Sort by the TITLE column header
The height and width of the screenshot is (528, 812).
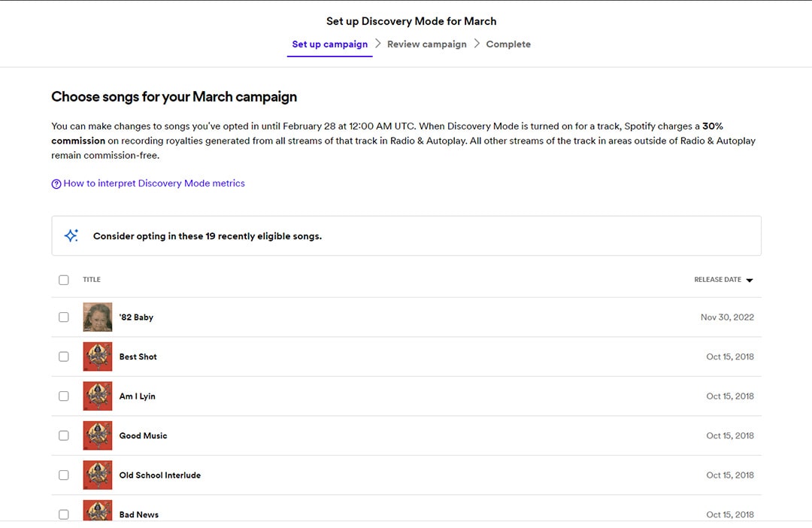coord(92,279)
